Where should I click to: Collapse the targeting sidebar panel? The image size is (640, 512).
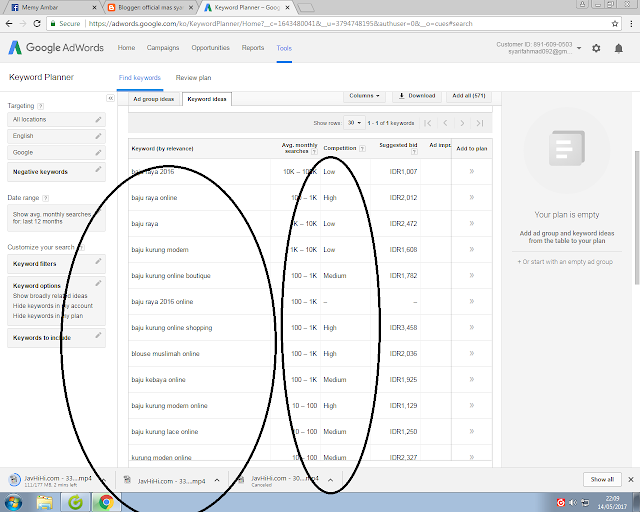[110, 98]
